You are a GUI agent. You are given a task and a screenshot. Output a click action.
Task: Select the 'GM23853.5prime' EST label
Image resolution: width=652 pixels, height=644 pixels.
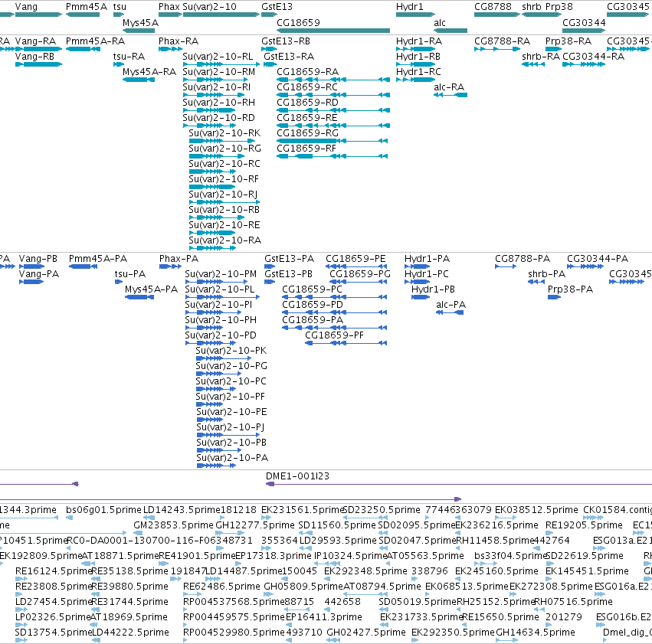pos(173,525)
